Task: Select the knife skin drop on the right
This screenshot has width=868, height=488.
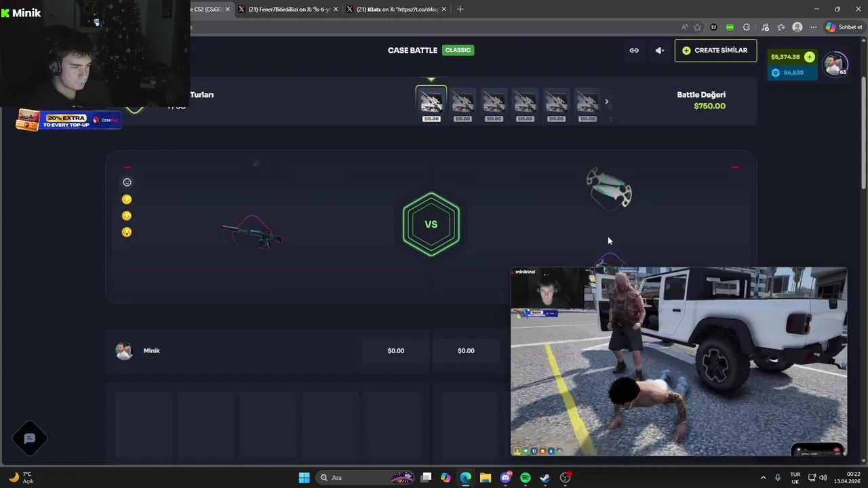Action: pyautogui.click(x=609, y=188)
